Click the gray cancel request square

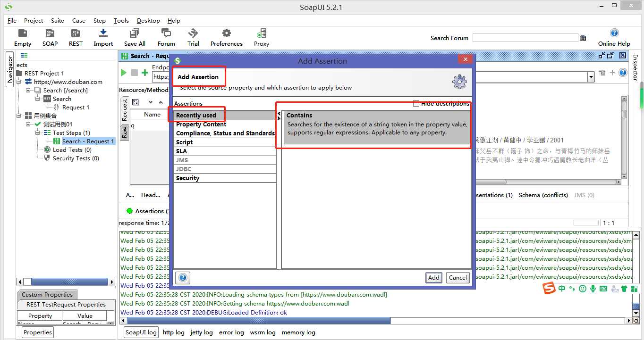(x=135, y=73)
